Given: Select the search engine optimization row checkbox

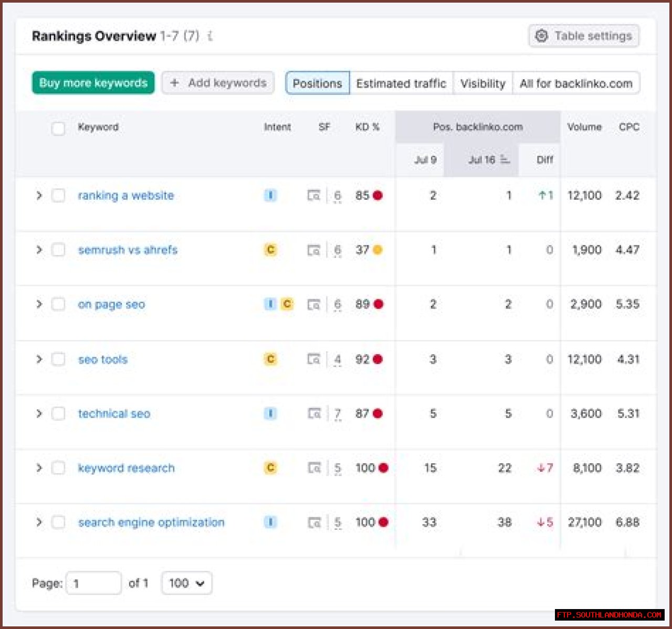Looking at the screenshot, I should [58, 523].
